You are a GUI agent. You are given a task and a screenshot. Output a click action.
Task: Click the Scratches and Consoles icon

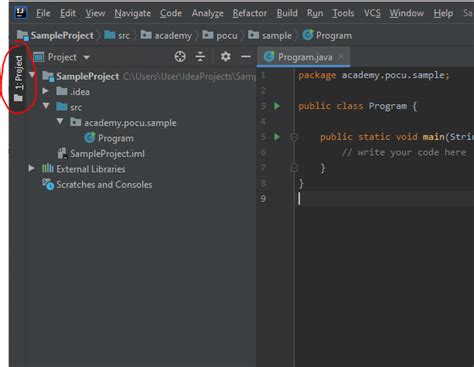48,184
